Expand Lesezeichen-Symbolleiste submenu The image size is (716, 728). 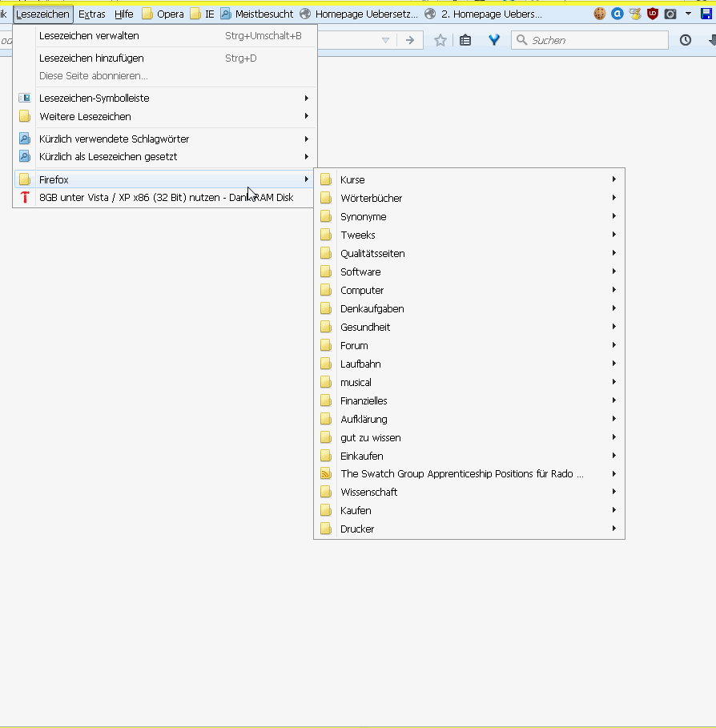click(165, 98)
